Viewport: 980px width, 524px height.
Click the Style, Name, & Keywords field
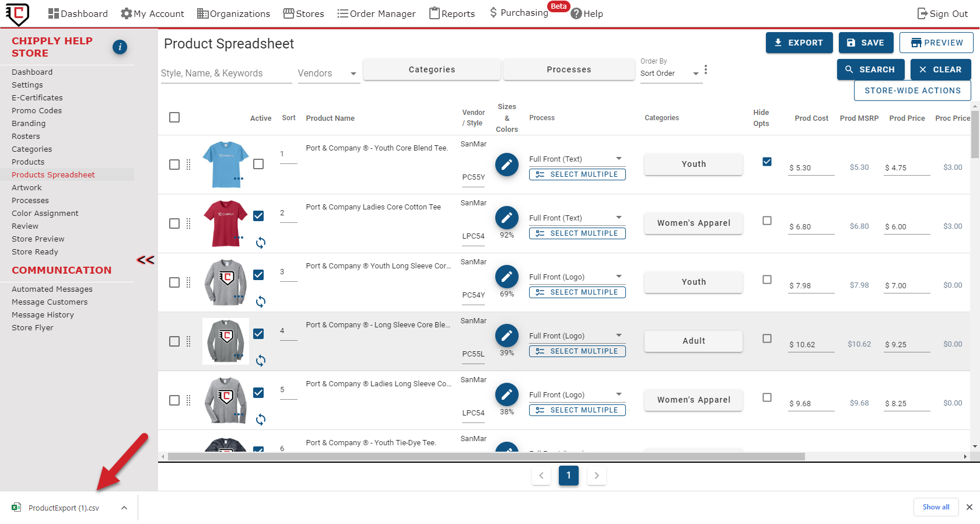226,74
